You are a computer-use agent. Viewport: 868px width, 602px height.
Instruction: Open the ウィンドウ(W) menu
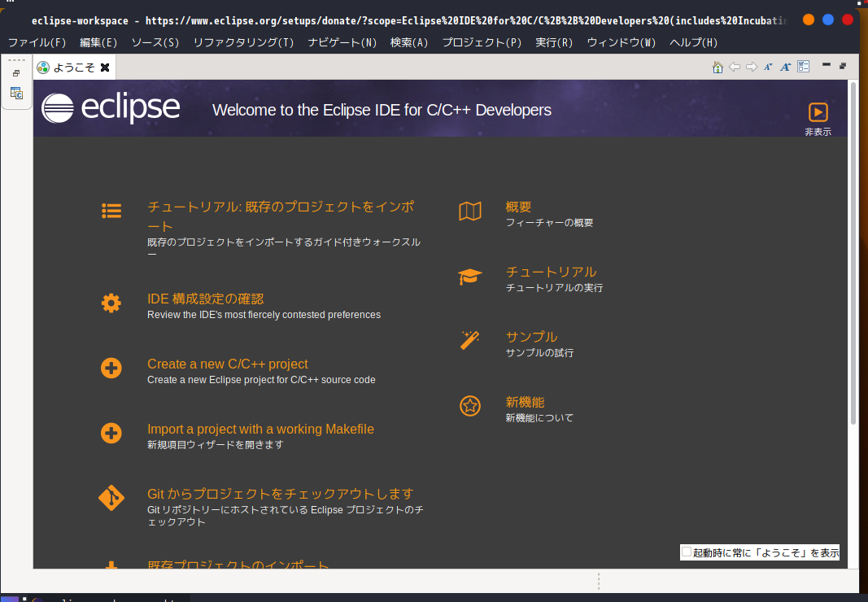tap(622, 42)
